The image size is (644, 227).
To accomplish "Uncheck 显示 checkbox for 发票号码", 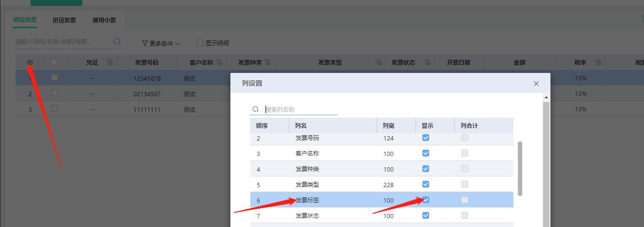I will (x=426, y=138).
